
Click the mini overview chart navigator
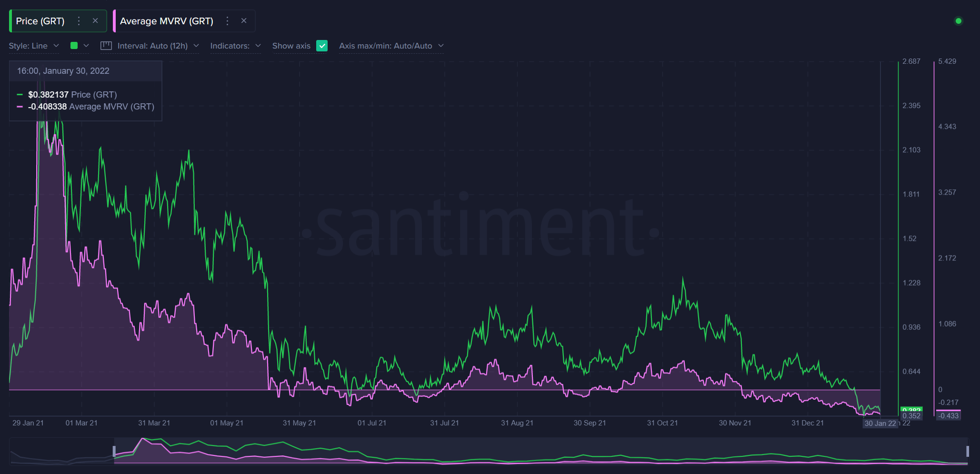tap(524, 451)
